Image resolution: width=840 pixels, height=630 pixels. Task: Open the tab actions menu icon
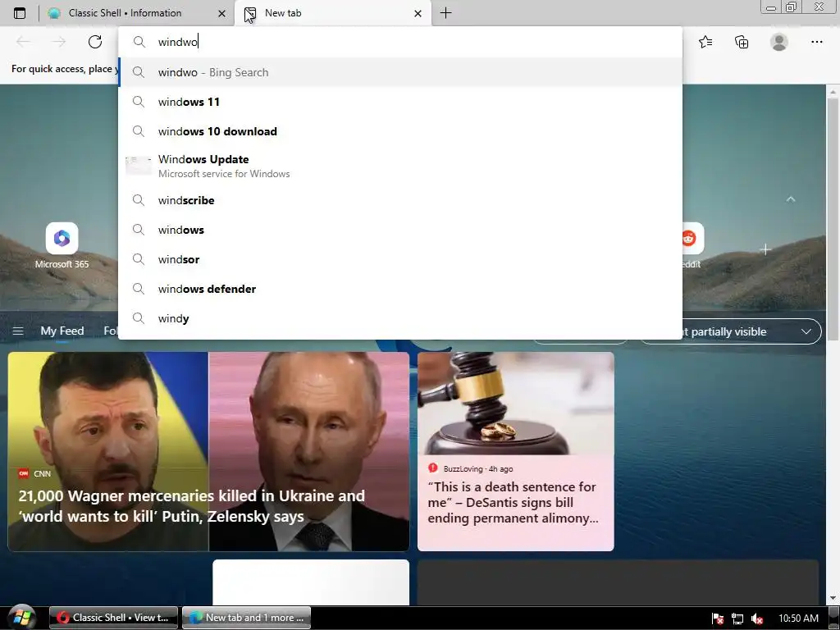point(20,13)
